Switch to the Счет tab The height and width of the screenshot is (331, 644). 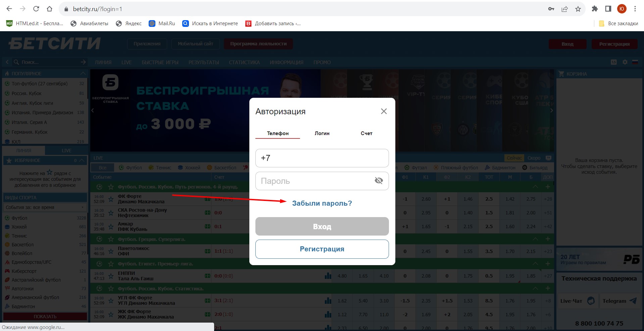(366, 133)
